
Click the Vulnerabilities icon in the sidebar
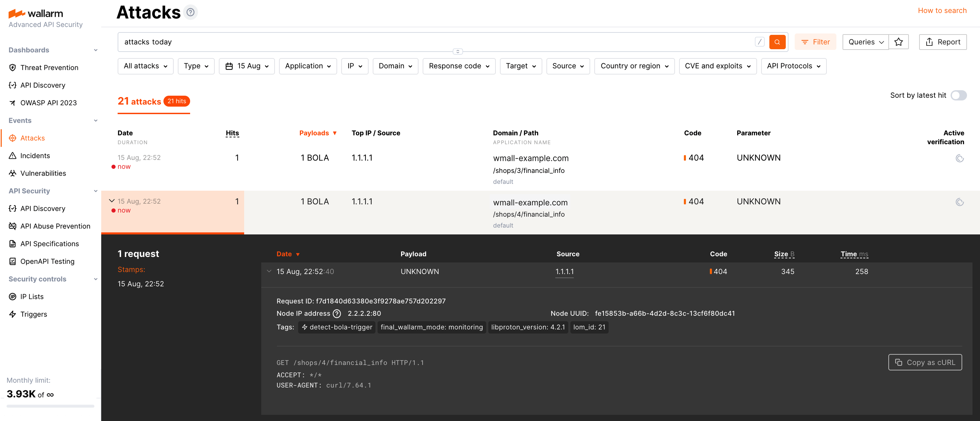tap(13, 173)
